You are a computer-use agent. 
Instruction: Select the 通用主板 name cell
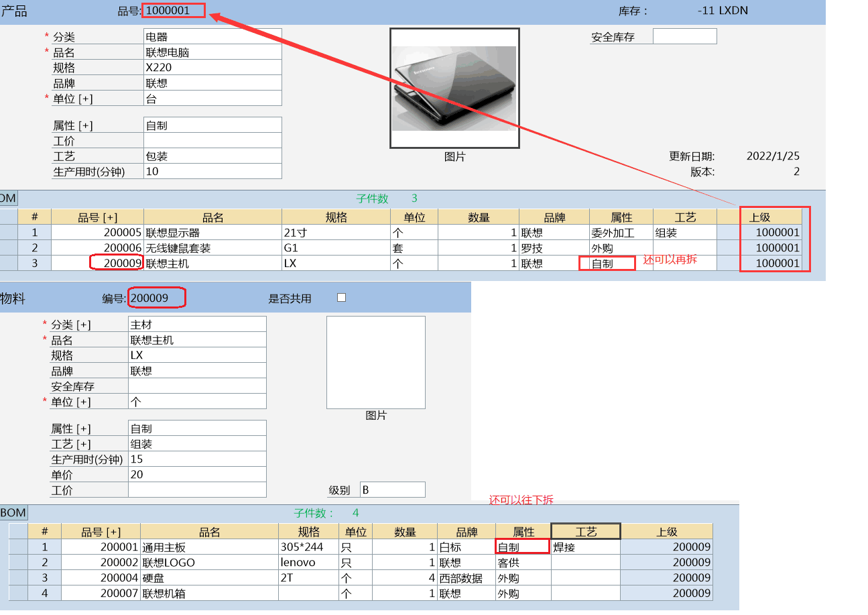point(209,547)
